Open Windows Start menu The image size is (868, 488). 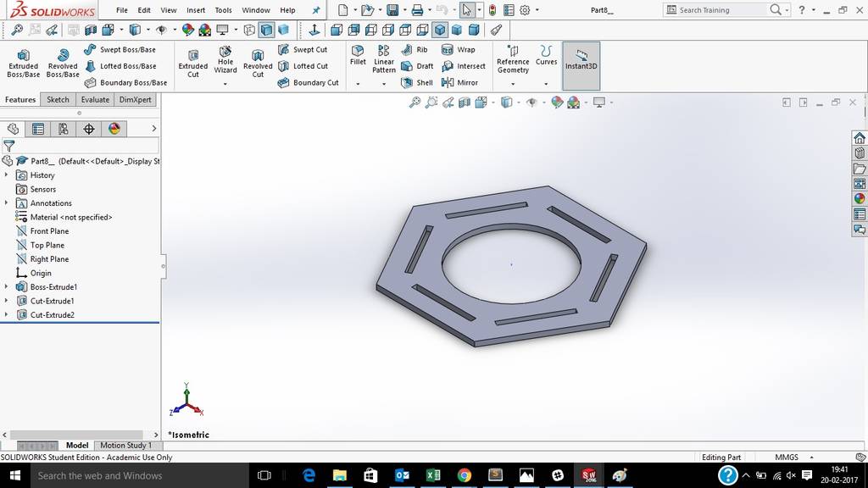[x=15, y=475]
